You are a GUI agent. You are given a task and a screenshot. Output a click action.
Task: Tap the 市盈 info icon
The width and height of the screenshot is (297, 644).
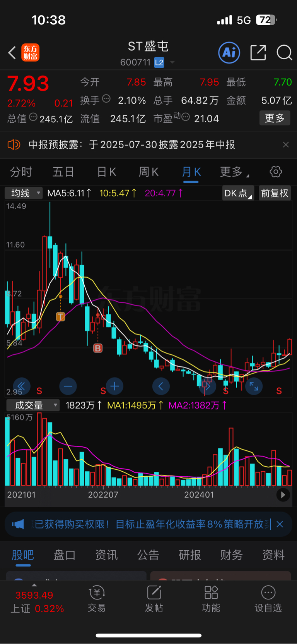[185, 117]
